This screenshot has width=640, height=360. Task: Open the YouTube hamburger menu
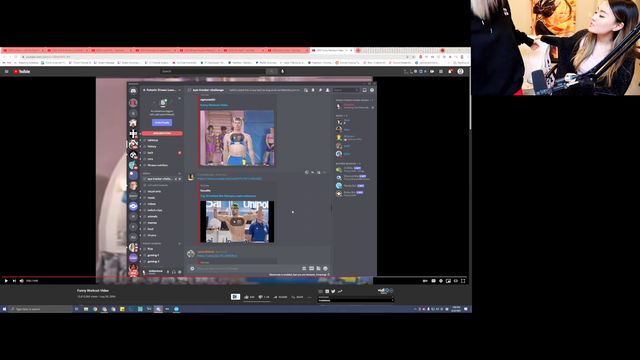pos(7,71)
